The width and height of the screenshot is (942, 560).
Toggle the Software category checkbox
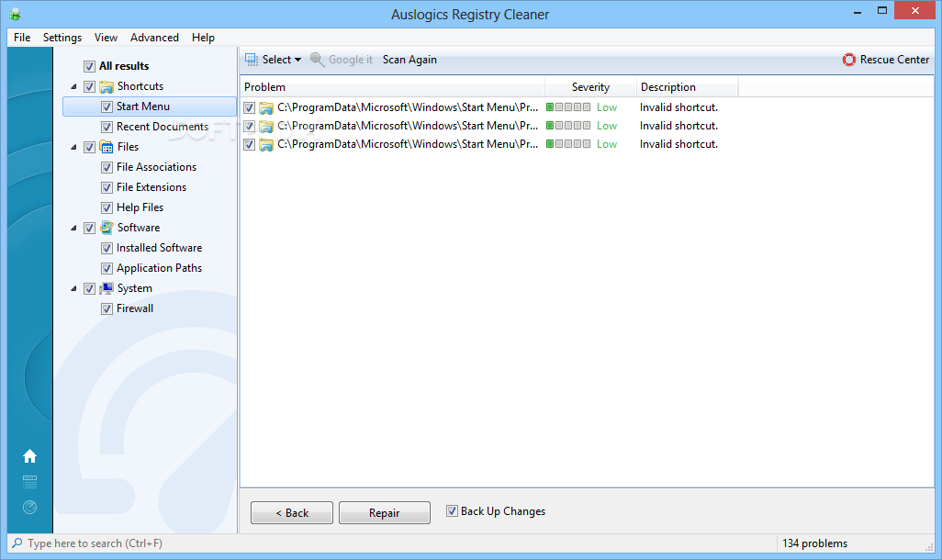89,228
